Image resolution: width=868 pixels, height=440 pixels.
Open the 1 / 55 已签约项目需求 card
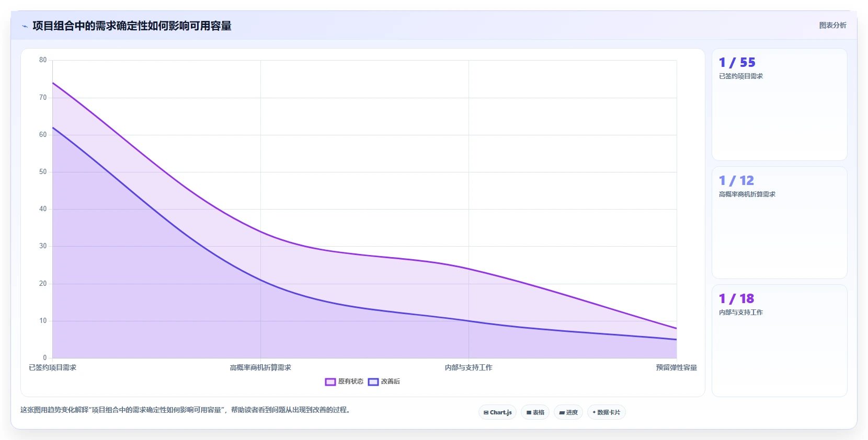tap(779, 105)
